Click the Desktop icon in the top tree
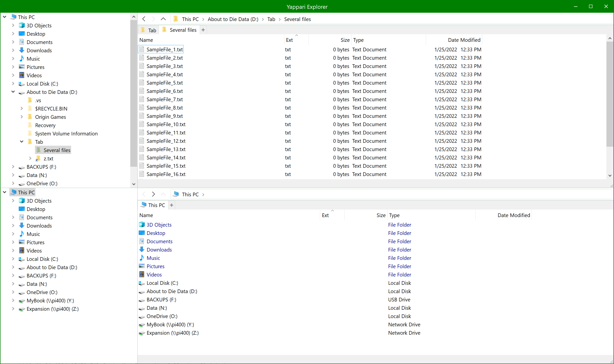This screenshot has width=614, height=364. click(22, 33)
